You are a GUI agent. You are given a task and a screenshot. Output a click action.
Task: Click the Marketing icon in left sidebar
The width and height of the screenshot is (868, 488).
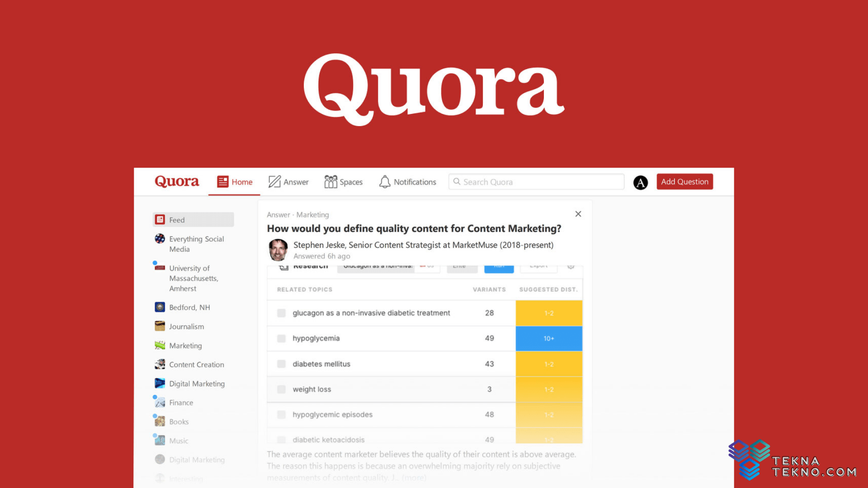click(160, 345)
